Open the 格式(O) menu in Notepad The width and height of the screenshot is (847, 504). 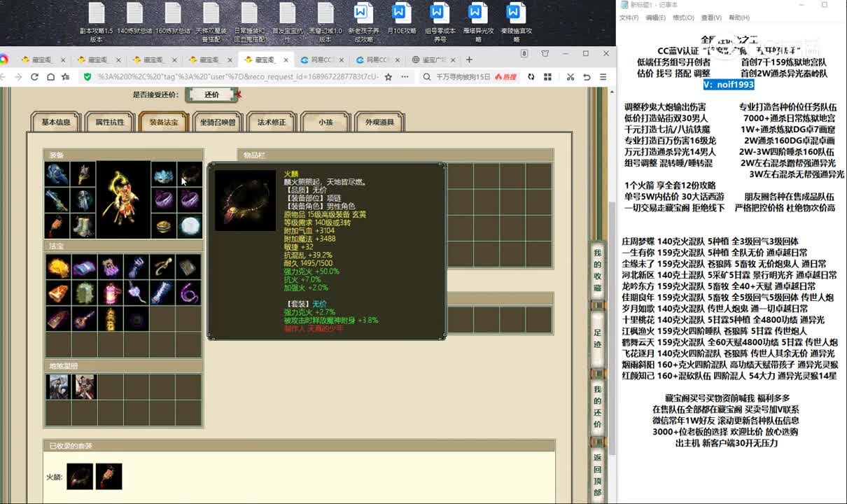[684, 17]
